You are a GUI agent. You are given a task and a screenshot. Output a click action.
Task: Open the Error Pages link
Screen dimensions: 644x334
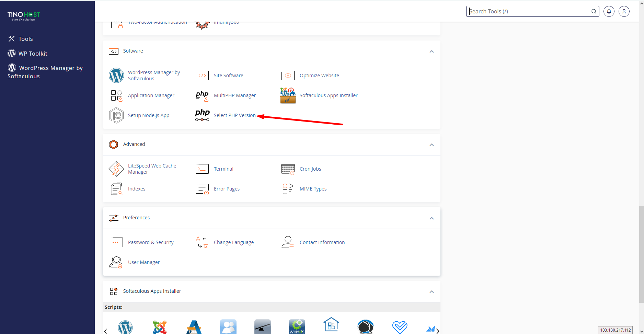(x=227, y=189)
